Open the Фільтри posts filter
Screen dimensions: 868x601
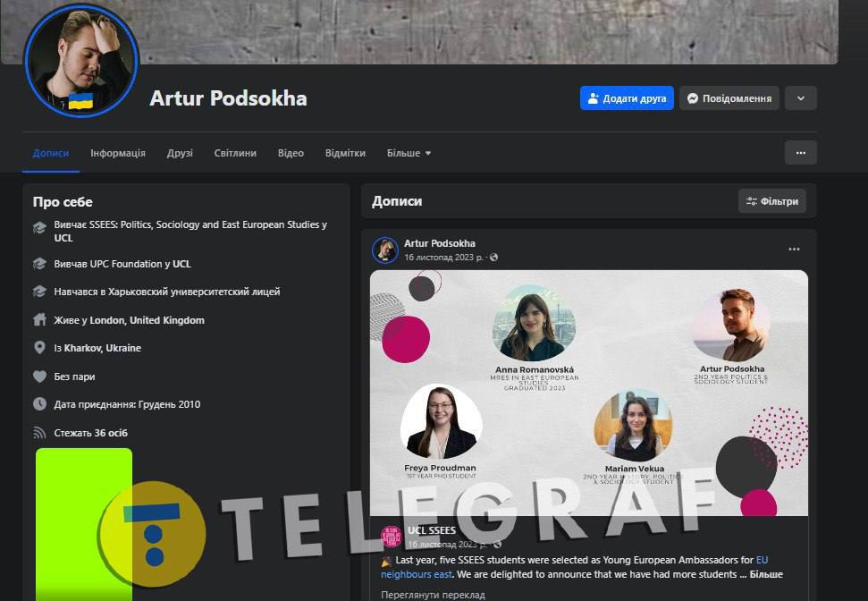click(772, 201)
